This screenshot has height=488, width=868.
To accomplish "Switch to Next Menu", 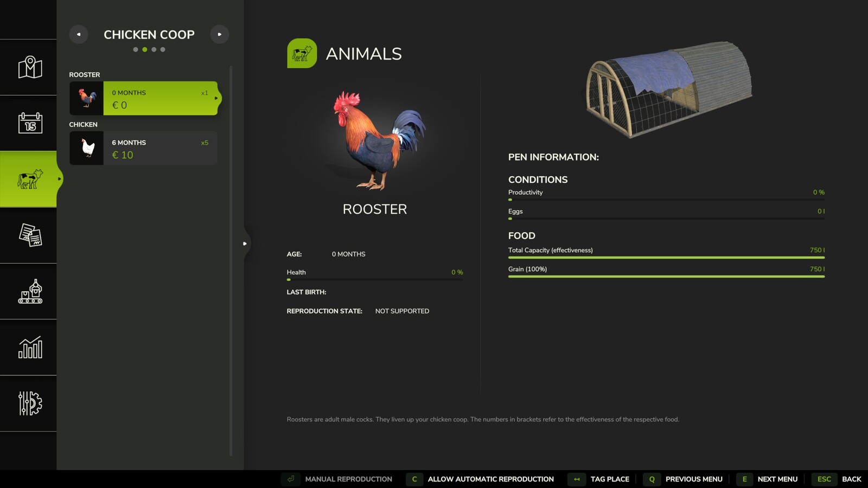I will 778,479.
